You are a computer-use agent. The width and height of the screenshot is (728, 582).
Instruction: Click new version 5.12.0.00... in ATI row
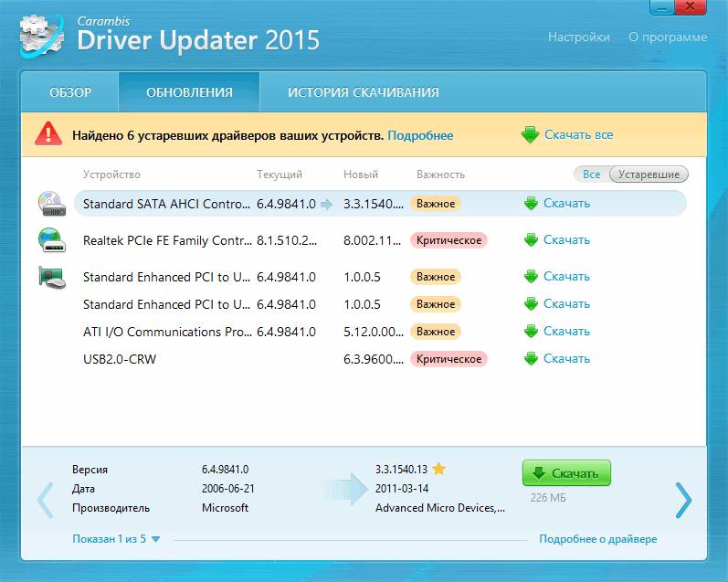point(374,332)
